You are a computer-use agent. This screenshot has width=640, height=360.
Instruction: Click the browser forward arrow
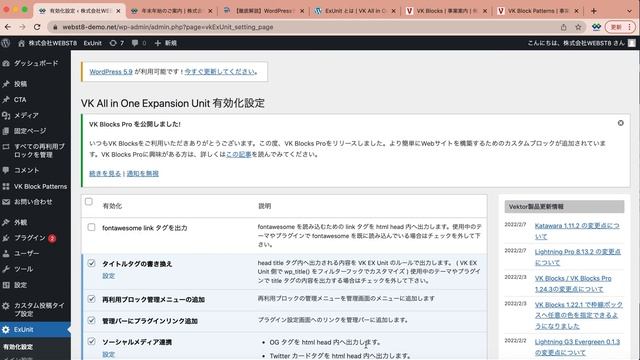pyautogui.click(x=22, y=27)
